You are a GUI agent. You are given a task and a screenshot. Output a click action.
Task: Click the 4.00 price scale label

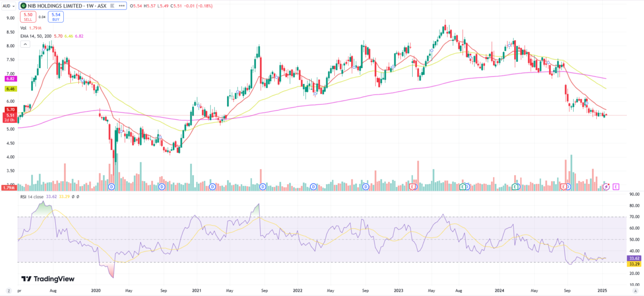(10, 157)
